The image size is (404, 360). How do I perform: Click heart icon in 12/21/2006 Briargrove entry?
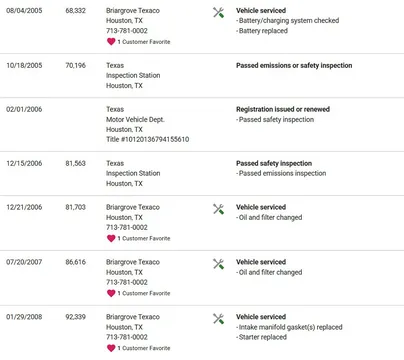coord(111,238)
